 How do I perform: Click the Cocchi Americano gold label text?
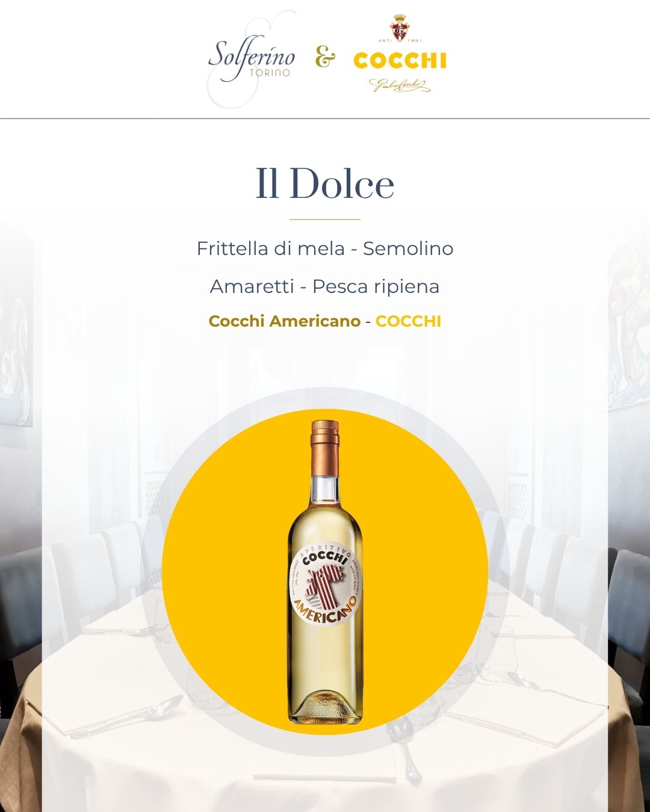pos(285,321)
